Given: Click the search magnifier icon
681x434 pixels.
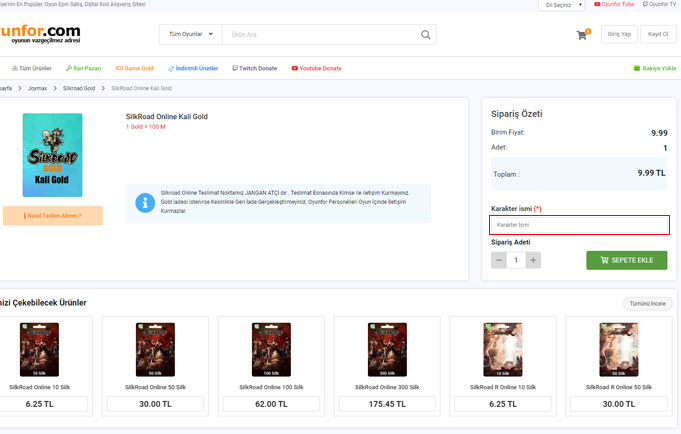Looking at the screenshot, I should click(427, 35).
